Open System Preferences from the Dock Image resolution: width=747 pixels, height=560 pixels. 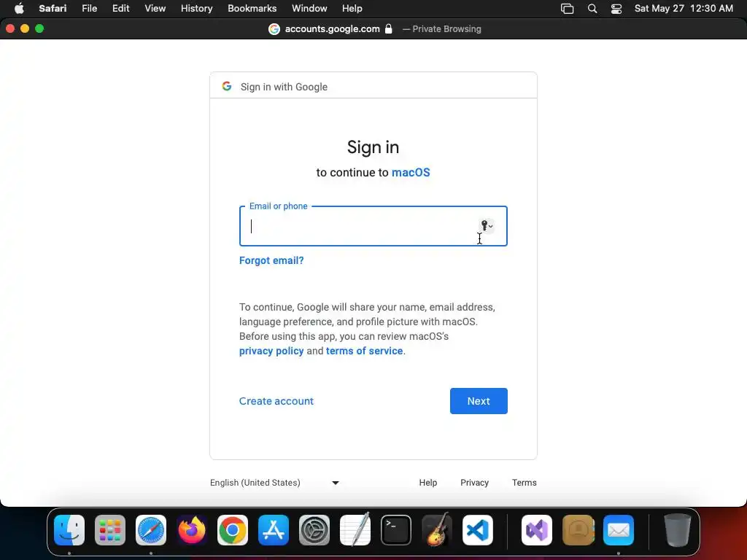click(x=314, y=530)
